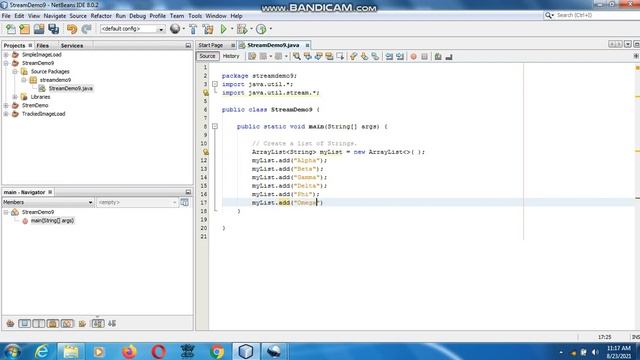Image resolution: width=640 pixels, height=360 pixels.
Task: Select StreamDemo9.java in the Projects tree
Action: pyautogui.click(x=71, y=89)
